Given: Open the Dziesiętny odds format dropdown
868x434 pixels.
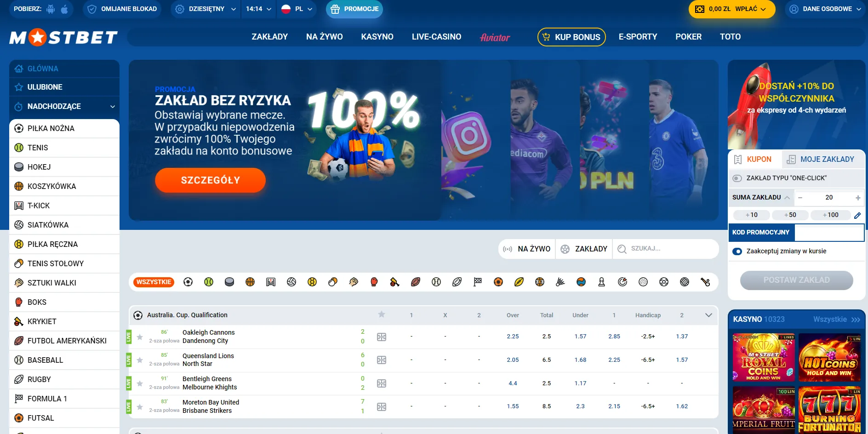Looking at the screenshot, I should coord(206,9).
